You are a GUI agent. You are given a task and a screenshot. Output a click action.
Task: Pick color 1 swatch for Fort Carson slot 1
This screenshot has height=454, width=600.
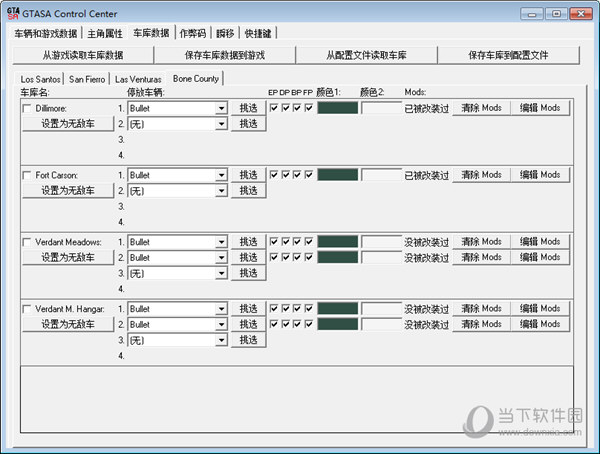(x=338, y=175)
